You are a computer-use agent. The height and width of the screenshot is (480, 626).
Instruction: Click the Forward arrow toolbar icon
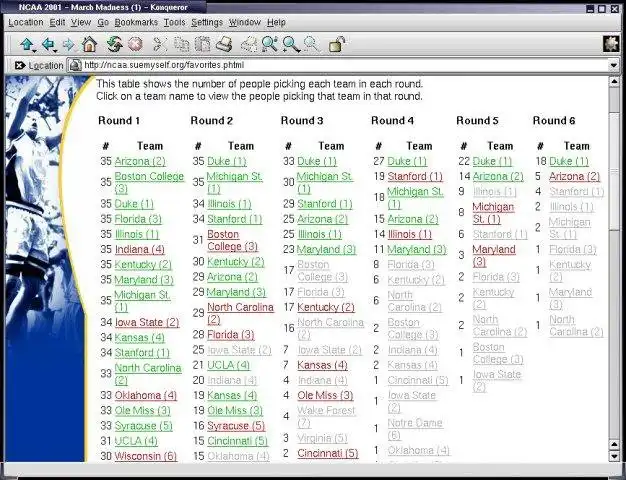69,44
